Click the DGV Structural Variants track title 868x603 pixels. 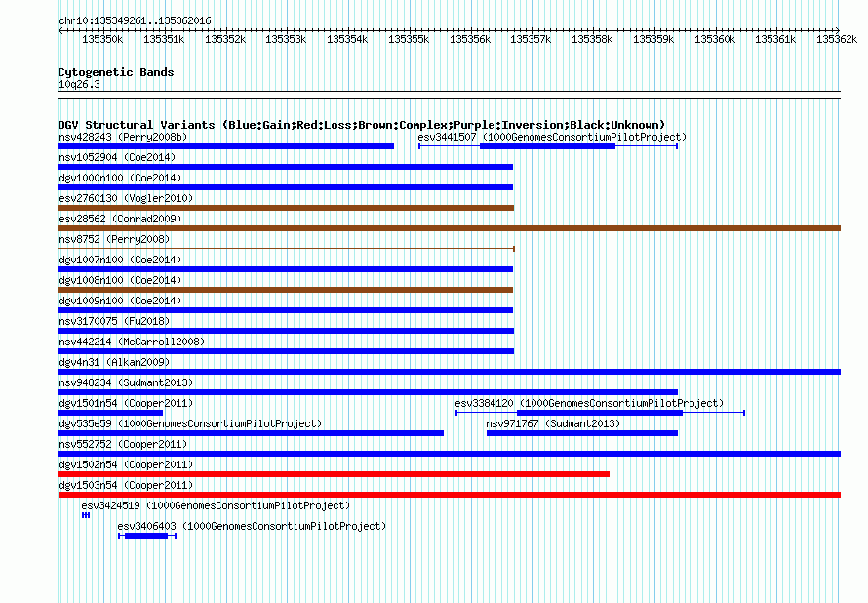point(362,125)
